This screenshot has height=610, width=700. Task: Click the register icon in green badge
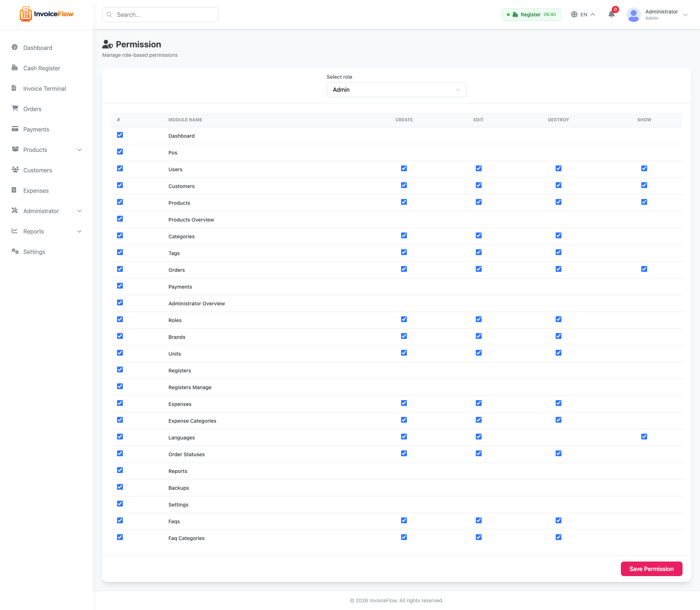tap(515, 15)
